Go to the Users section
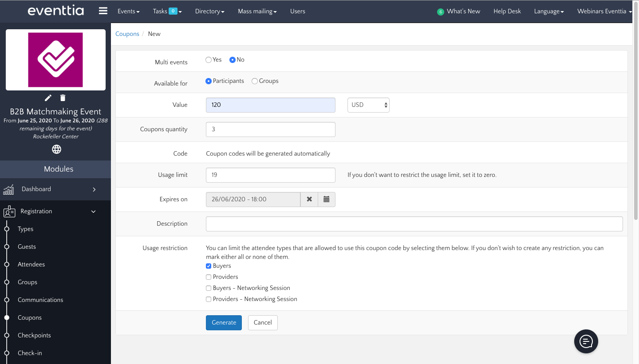 pos(297,11)
